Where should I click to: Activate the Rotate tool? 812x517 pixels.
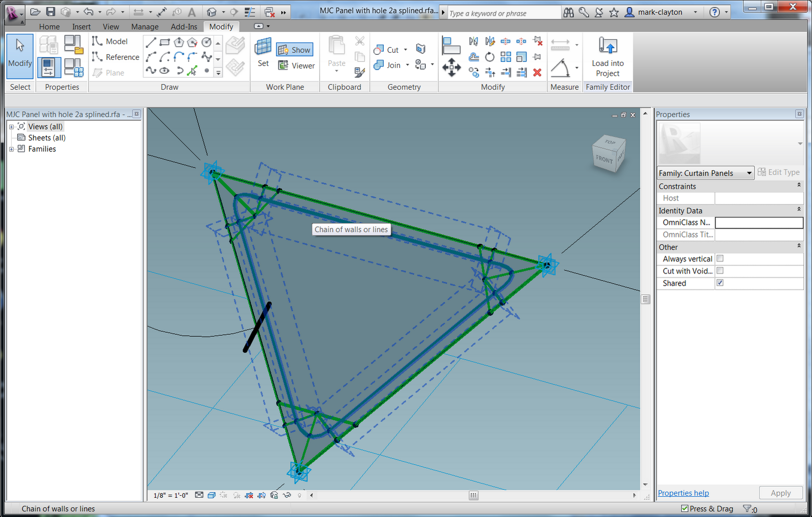point(489,57)
